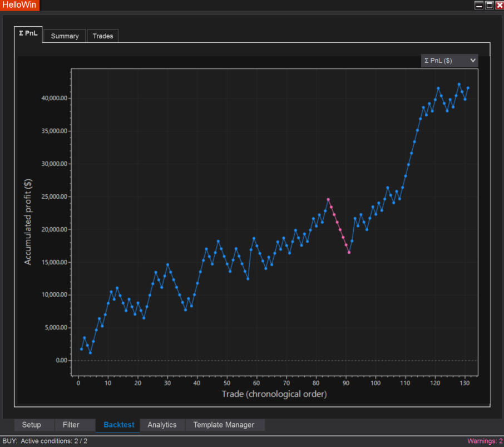Minimize the HelloWin window
504x447 pixels.
[478, 5]
